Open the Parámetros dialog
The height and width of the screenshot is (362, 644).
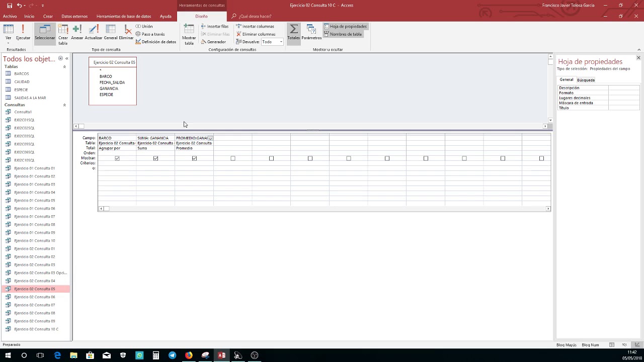[311, 33]
